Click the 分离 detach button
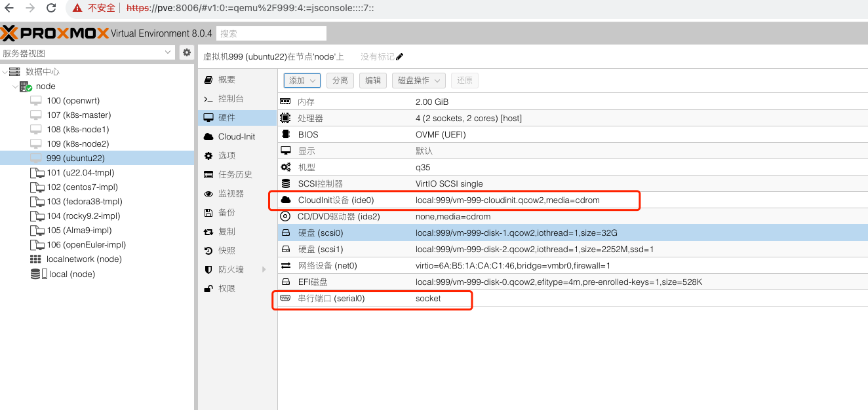The height and width of the screenshot is (410, 868). (340, 80)
